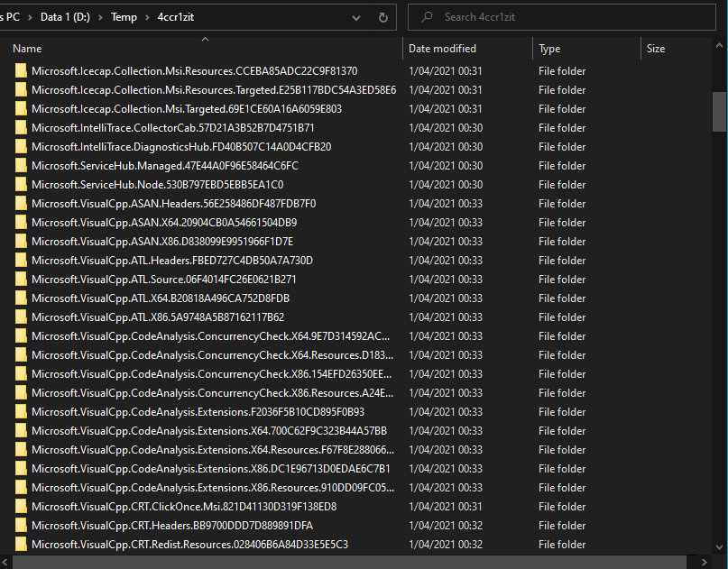The height and width of the screenshot is (569, 728).
Task: Click folder icon of VisualCpp.ATL.X86 row
Action: tap(21, 317)
